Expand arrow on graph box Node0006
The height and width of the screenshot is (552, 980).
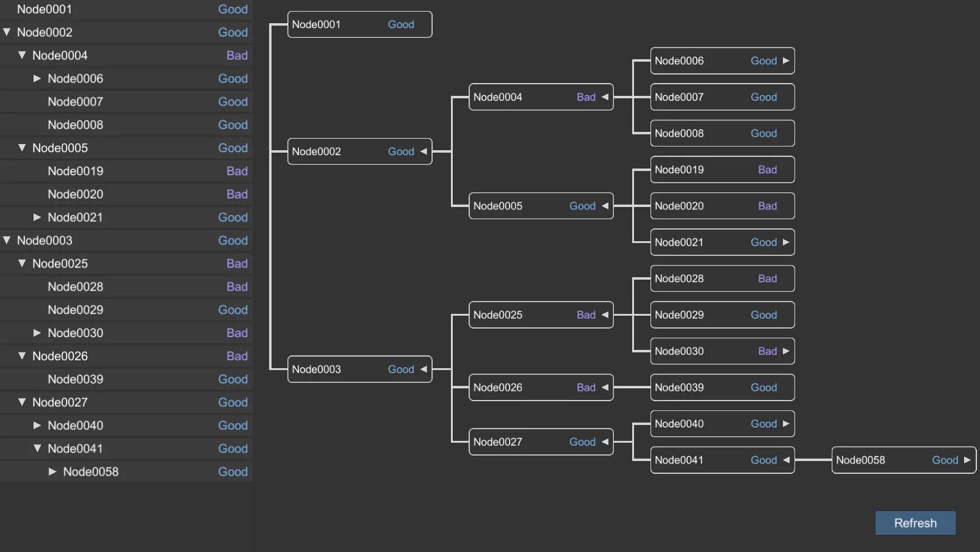click(786, 60)
